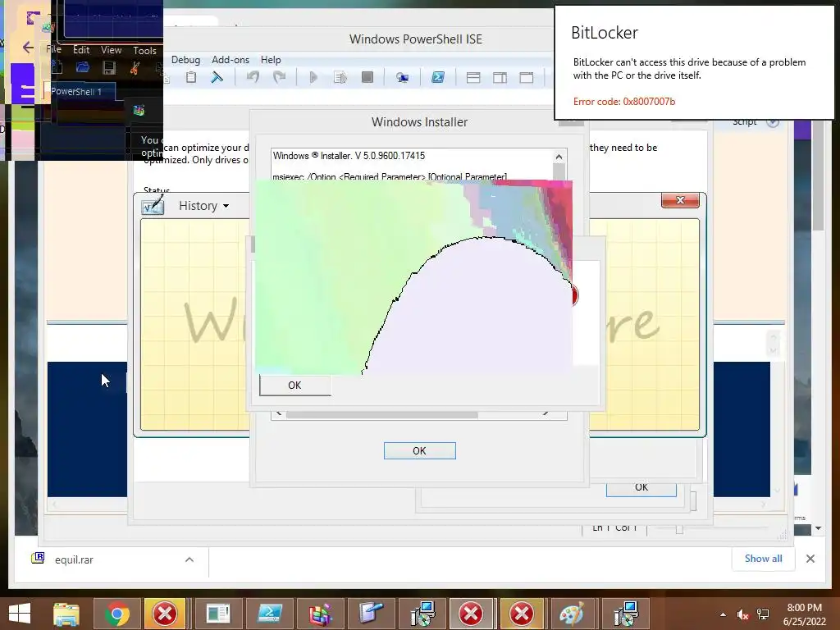
Task: Open Google Chrome from the taskbar
Action: 117,614
